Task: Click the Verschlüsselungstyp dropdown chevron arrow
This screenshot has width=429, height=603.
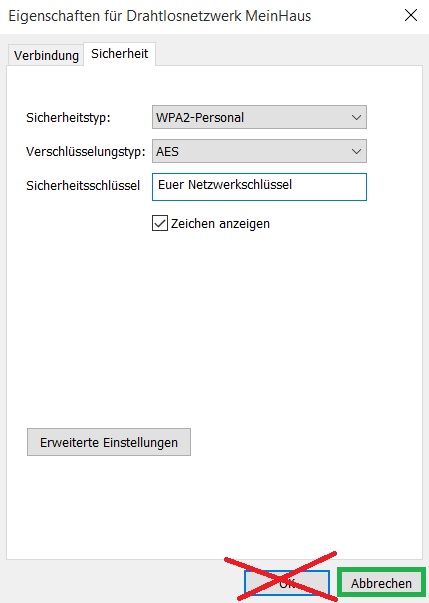Action: (x=356, y=151)
